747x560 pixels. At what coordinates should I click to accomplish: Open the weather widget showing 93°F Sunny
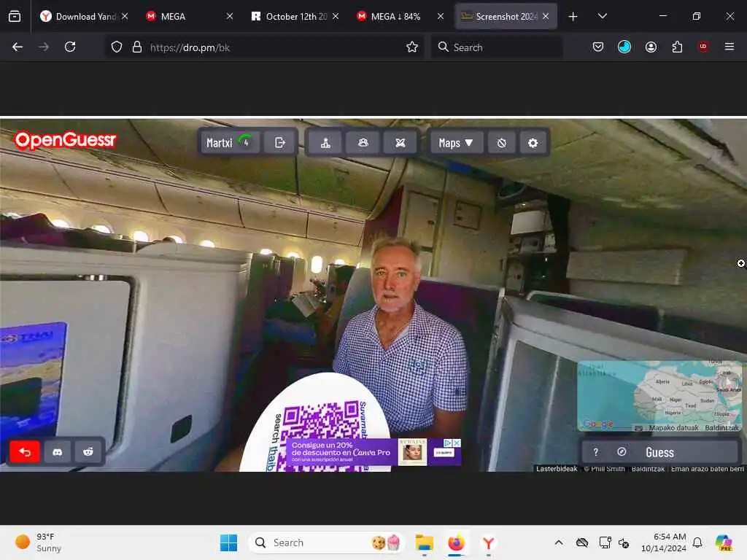pos(39,542)
